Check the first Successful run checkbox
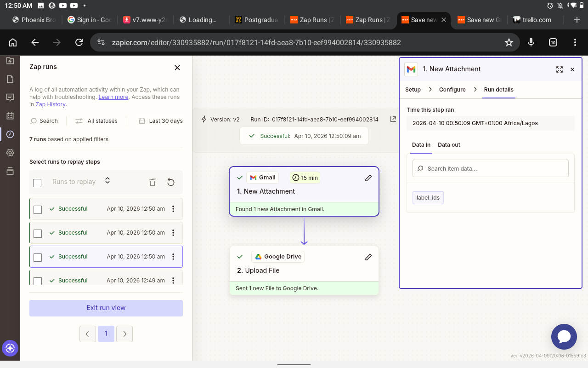The height and width of the screenshot is (368, 588). pyautogui.click(x=37, y=209)
